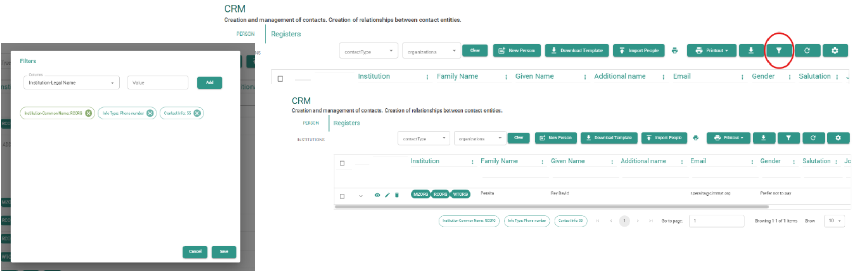Go to next page in pagination

click(x=638, y=221)
